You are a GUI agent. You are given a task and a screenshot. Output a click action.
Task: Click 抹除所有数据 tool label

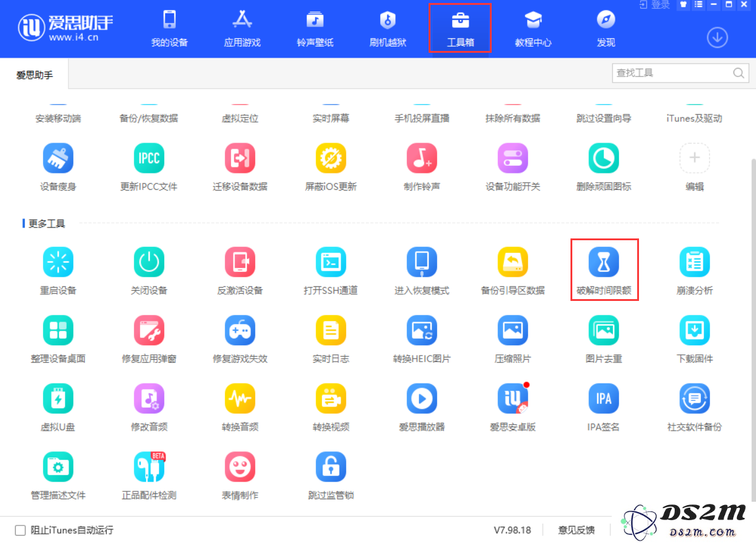tap(513, 118)
